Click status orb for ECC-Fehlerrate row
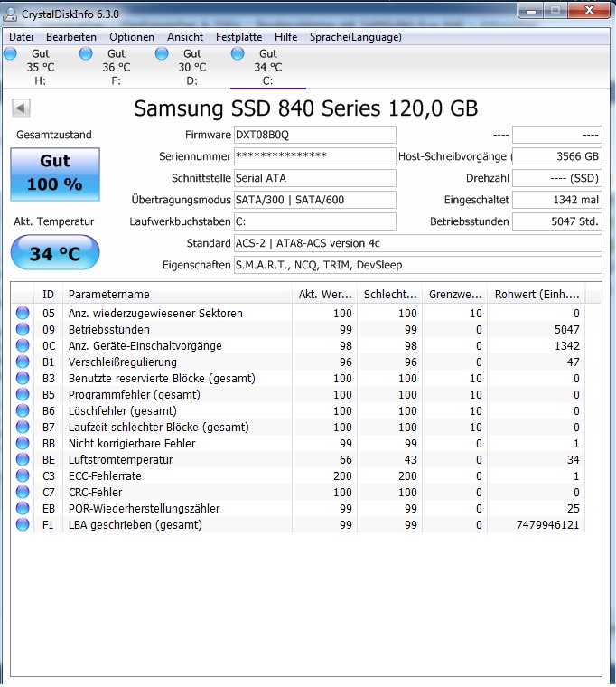 pyautogui.click(x=23, y=475)
